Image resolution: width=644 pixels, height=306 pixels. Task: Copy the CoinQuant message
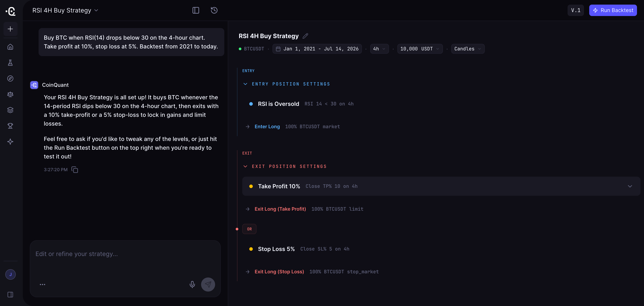point(75,170)
